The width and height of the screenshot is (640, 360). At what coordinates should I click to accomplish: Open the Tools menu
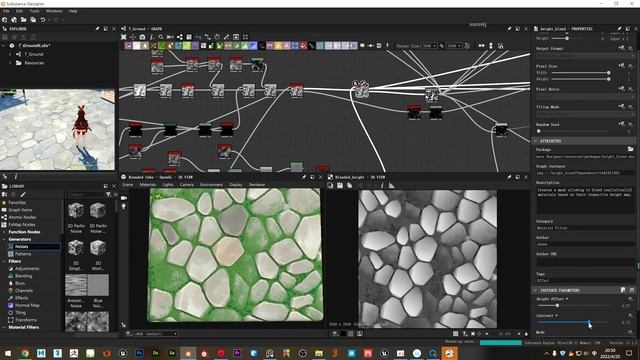35,11
